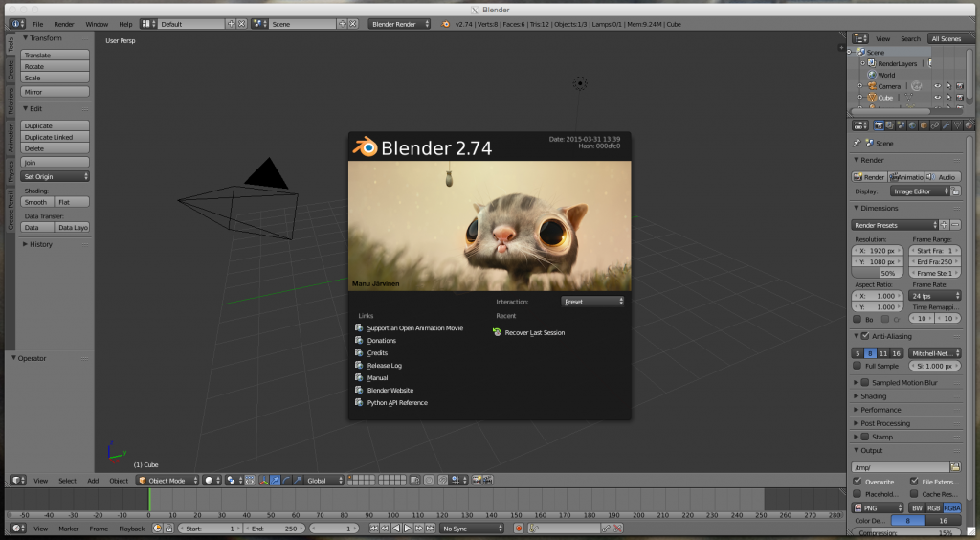Open the Blender Render engine dropdown
The height and width of the screenshot is (540, 980).
(399, 24)
